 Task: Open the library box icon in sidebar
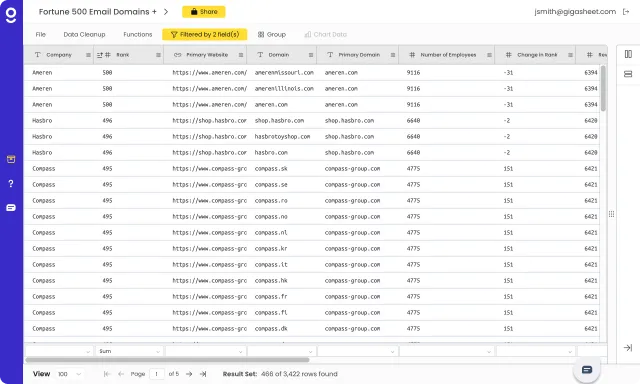[11, 159]
